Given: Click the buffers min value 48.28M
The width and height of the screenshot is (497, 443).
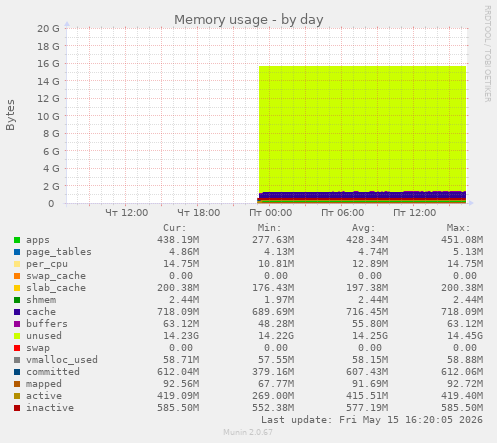Looking at the screenshot, I should (276, 324).
